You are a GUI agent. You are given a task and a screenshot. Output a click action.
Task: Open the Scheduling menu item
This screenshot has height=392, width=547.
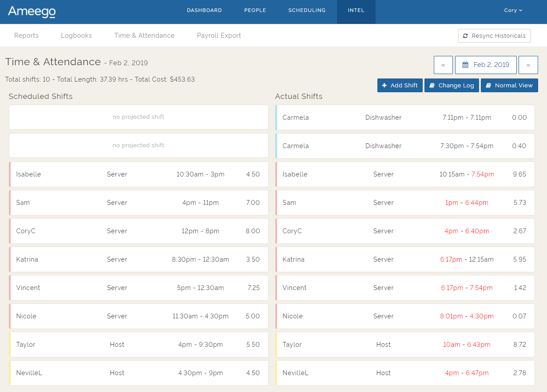click(307, 10)
